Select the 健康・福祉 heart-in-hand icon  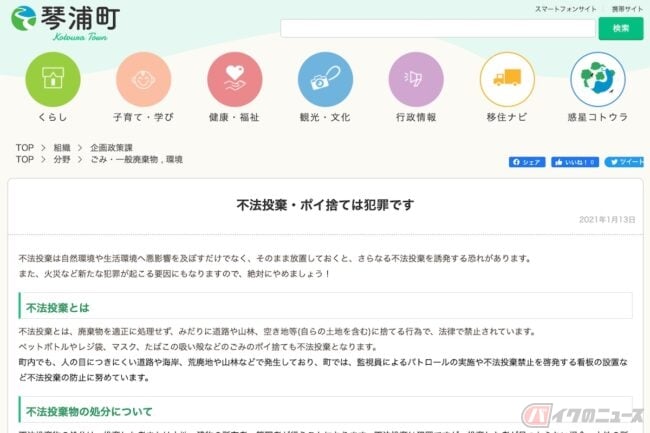coord(235,79)
